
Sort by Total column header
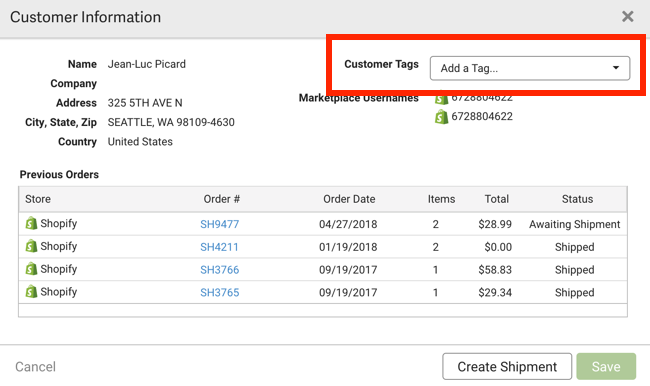[x=497, y=199]
